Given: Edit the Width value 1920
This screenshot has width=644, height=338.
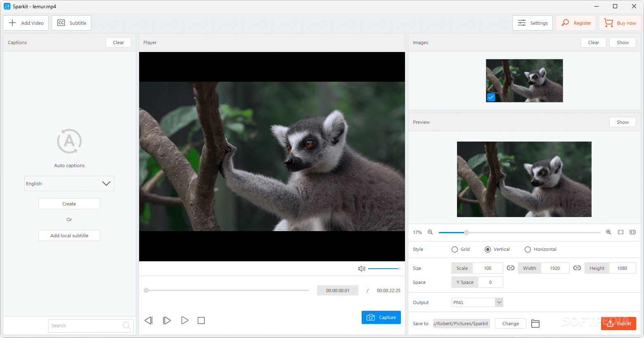Looking at the screenshot, I should (555, 268).
